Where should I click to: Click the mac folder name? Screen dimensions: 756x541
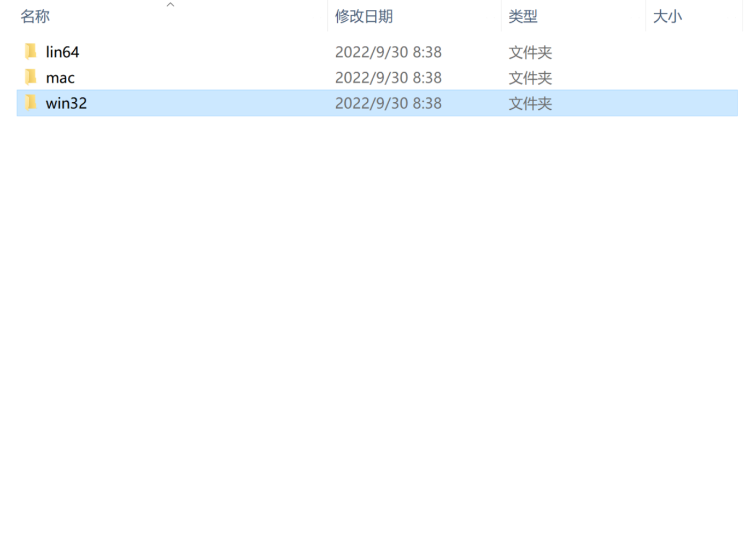(60, 78)
